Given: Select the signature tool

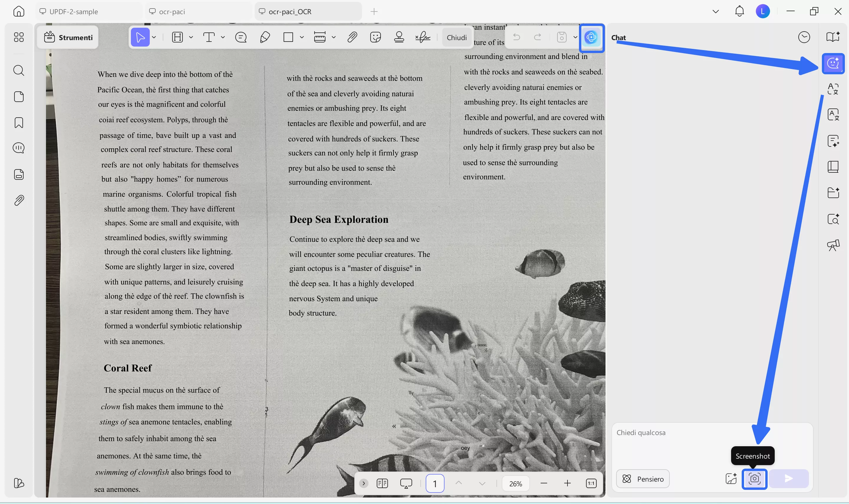Looking at the screenshot, I should tap(423, 37).
